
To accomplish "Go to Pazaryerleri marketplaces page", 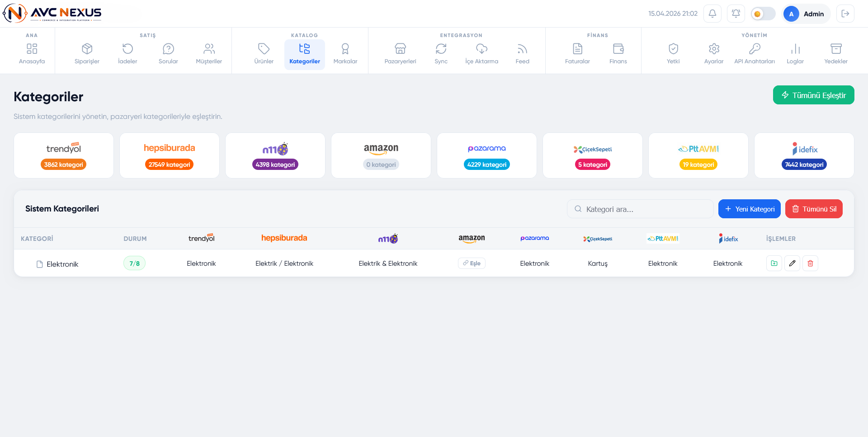I will point(401,54).
